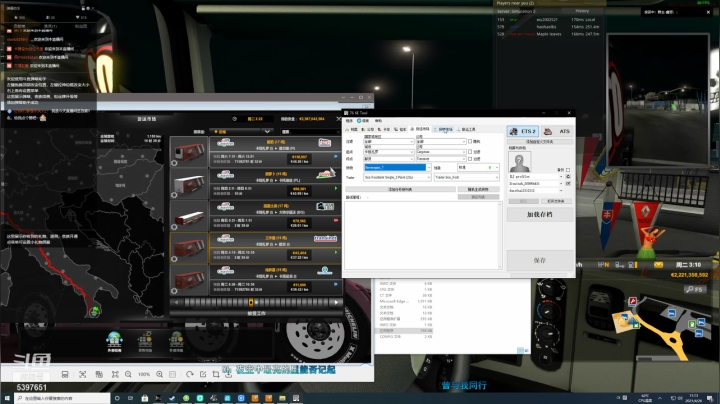Click the Windows Start button
The image size is (720, 404).
click(x=7, y=397)
